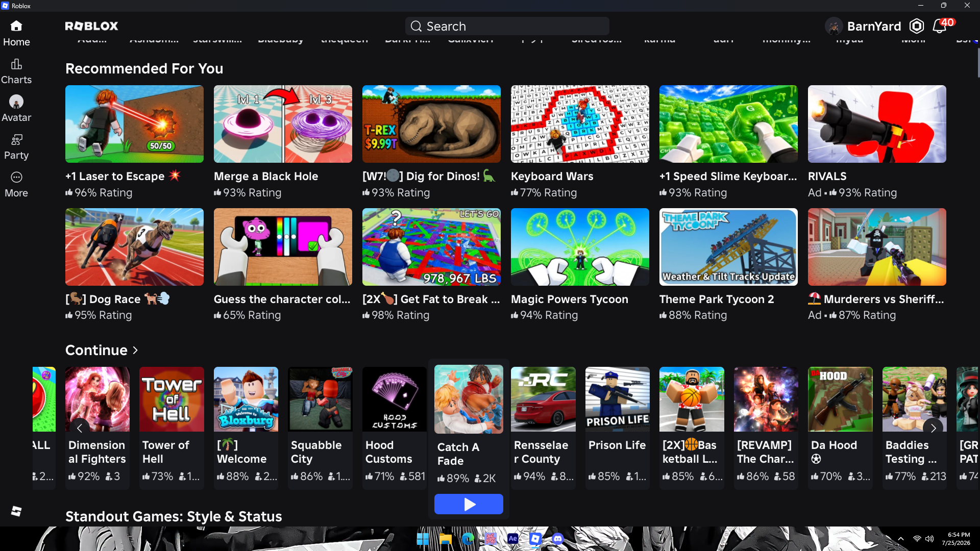The image size is (980, 551).
Task: Expand the More menu in sidebar
Action: click(x=16, y=184)
